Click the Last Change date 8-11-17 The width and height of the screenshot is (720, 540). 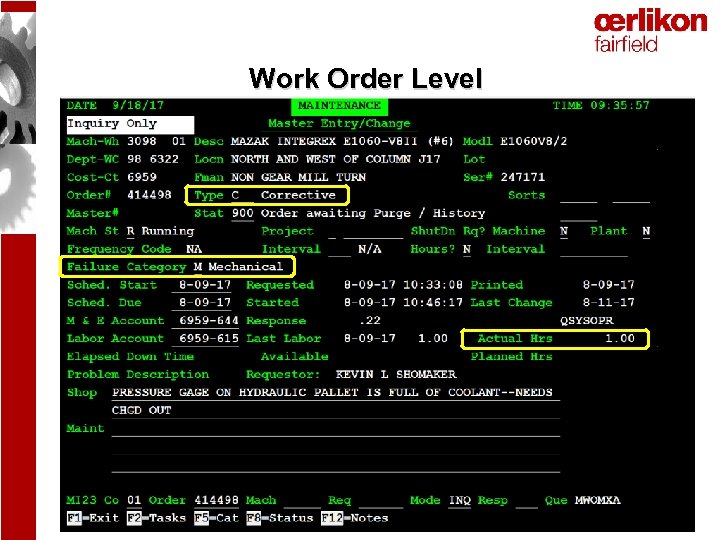pyautogui.click(x=608, y=303)
